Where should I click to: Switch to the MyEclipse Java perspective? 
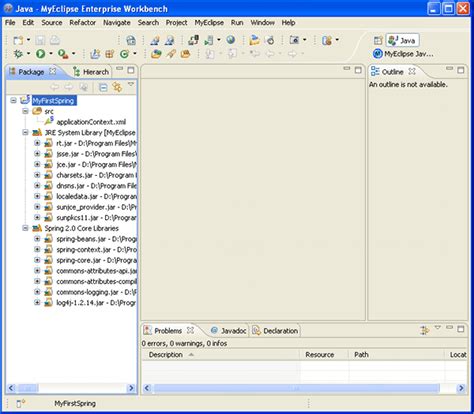tap(403, 54)
